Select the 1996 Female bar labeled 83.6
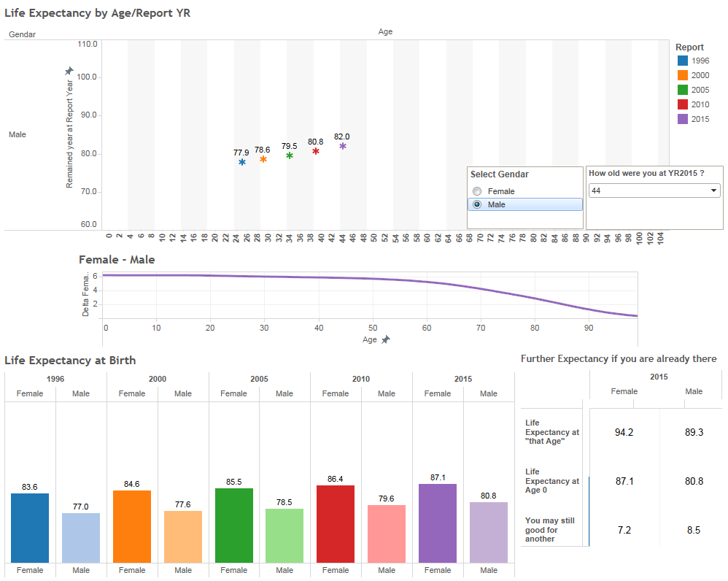The width and height of the screenshot is (728, 581). 30,528
